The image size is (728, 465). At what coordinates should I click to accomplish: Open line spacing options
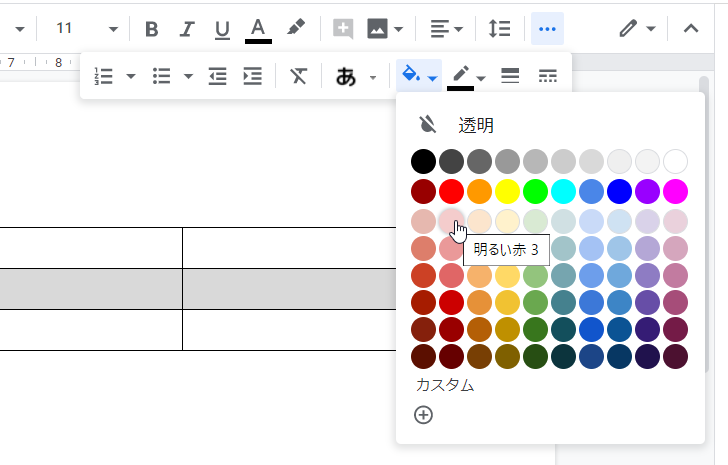pos(500,29)
